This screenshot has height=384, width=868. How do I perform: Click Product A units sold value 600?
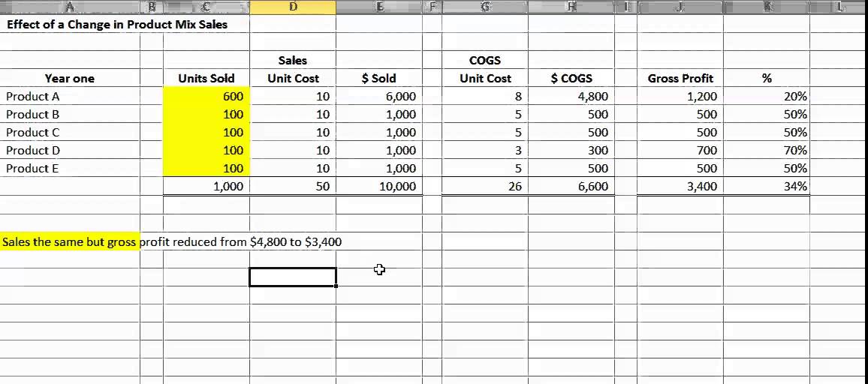(x=206, y=96)
